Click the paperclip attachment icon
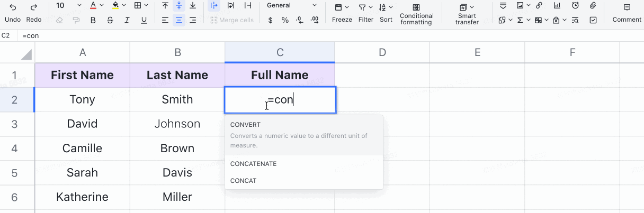 click(593, 6)
